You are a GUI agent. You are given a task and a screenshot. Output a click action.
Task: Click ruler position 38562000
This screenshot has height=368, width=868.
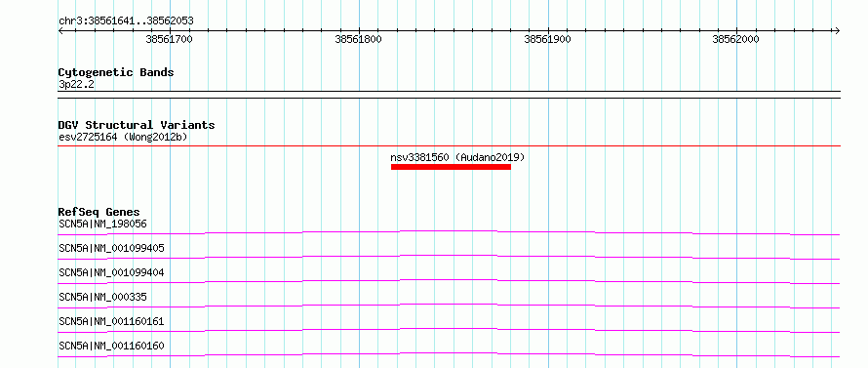click(735, 39)
